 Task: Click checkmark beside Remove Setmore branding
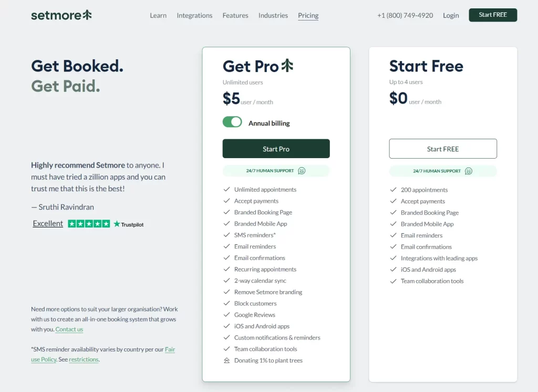[x=225, y=292]
